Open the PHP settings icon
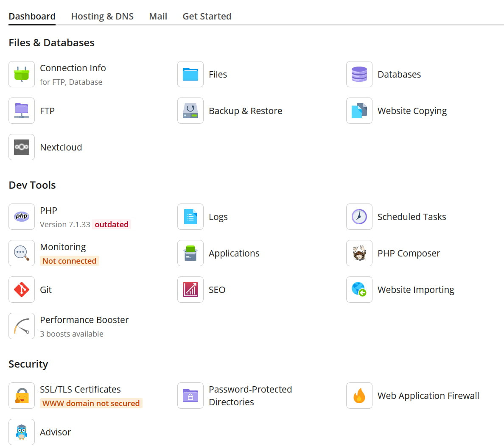504x446 pixels. tap(22, 217)
